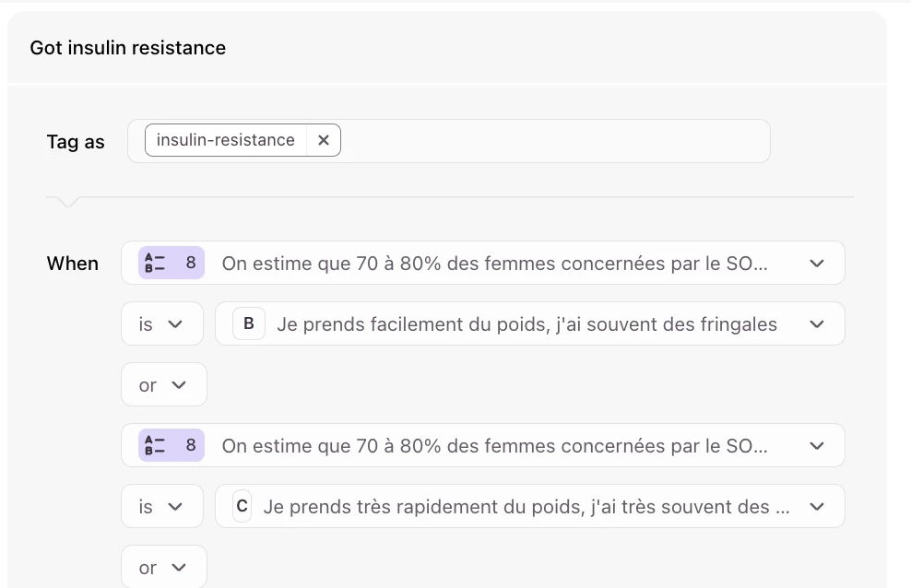The width and height of the screenshot is (911, 588).
Task: Open the first 'or' logic dropdown
Action: pos(163,385)
